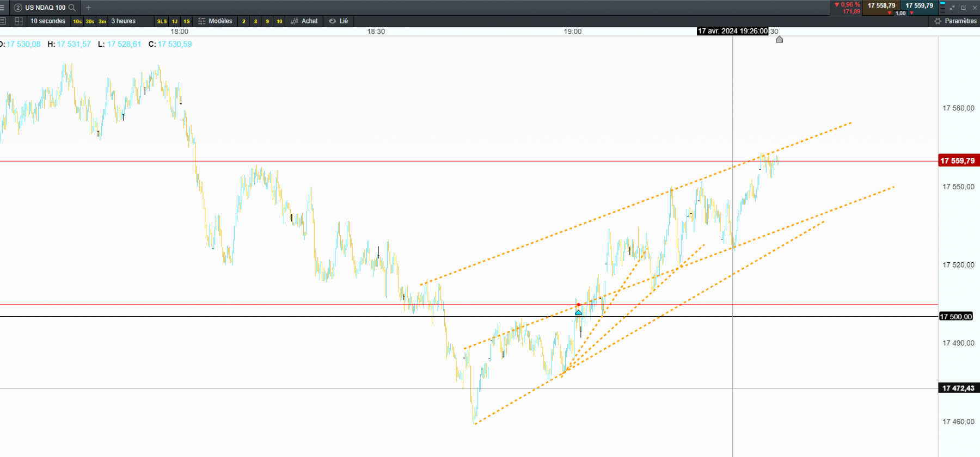Apply template shortcut 9
The image size is (980, 457).
pos(267,21)
